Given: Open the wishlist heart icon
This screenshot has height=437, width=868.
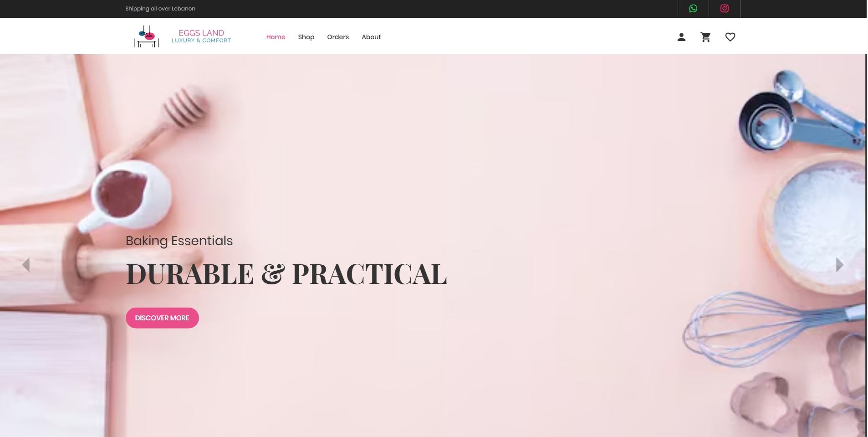Looking at the screenshot, I should coord(730,37).
